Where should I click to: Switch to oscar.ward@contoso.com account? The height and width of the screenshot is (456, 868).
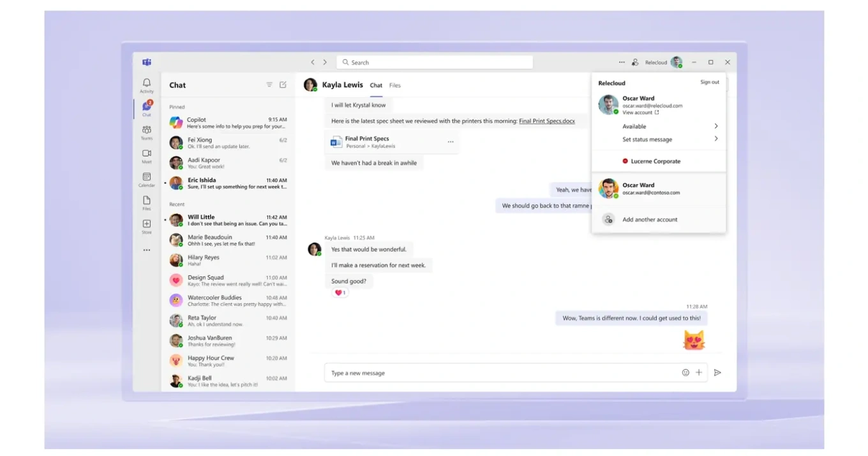(x=651, y=189)
